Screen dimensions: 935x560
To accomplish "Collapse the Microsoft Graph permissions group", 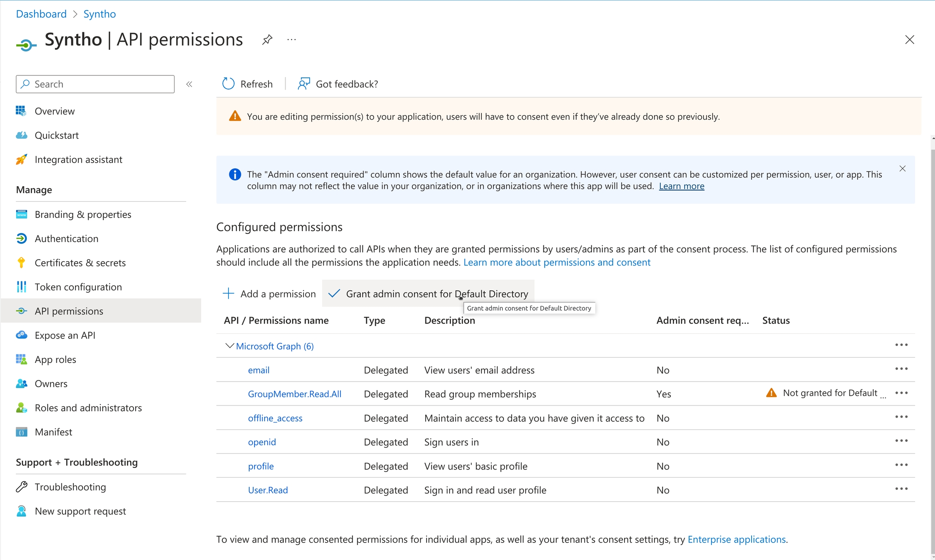I will [229, 346].
